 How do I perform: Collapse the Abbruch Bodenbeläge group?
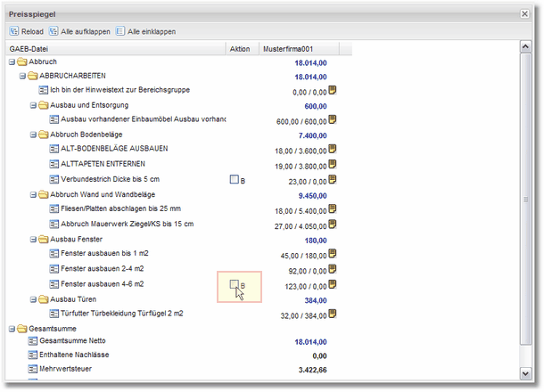pos(31,135)
